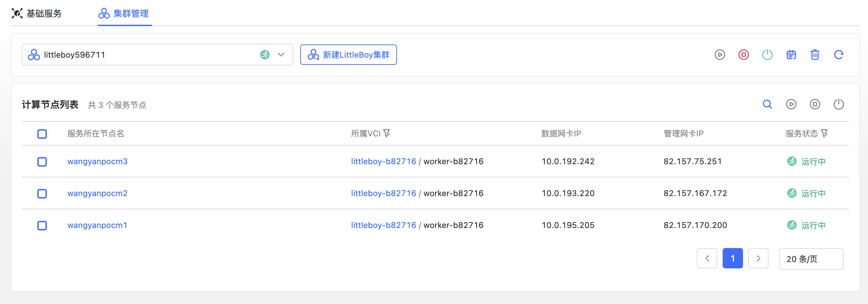Open the 所属VCI column filter
This screenshot has width=868, height=304.
click(x=387, y=133)
